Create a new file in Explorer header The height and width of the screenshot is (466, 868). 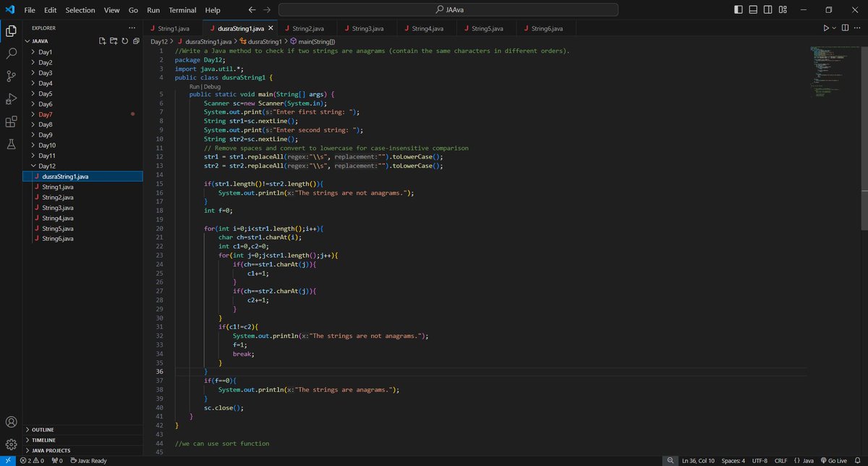coord(103,41)
